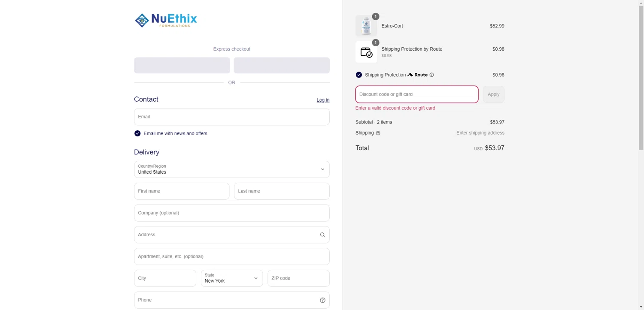Focus the ZIP code field
Image resolution: width=644 pixels, height=310 pixels.
coord(298,278)
